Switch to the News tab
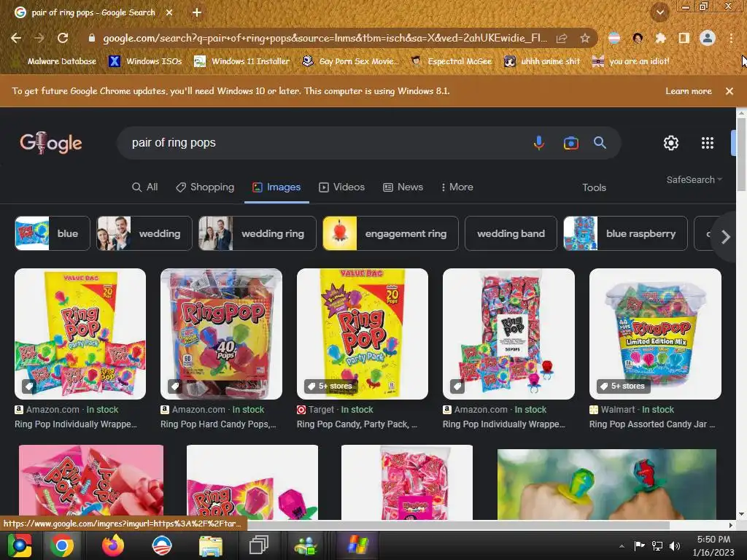 (x=403, y=187)
